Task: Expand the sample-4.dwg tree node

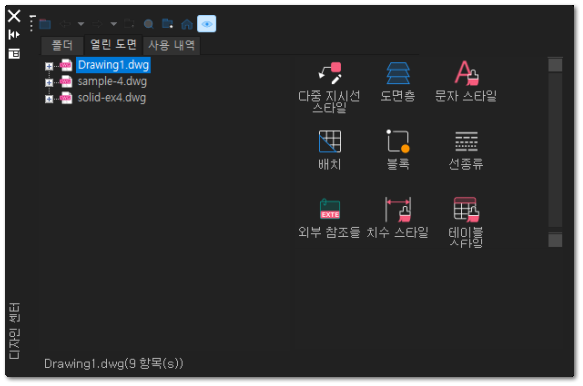Action: coord(49,82)
